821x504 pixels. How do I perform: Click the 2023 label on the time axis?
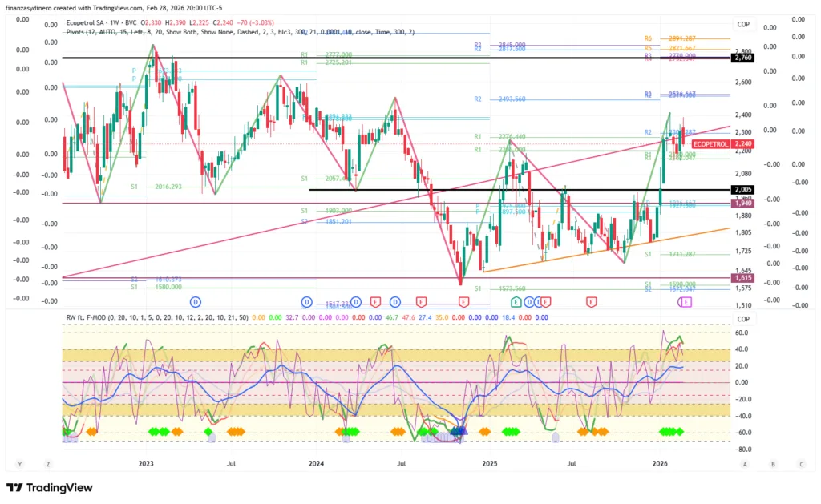[146, 463]
